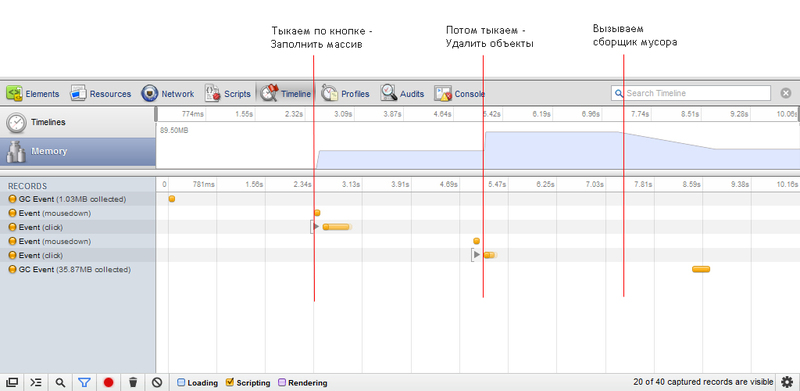Focus the Search Timeline field
The image size is (800, 391).
pyautogui.click(x=691, y=93)
